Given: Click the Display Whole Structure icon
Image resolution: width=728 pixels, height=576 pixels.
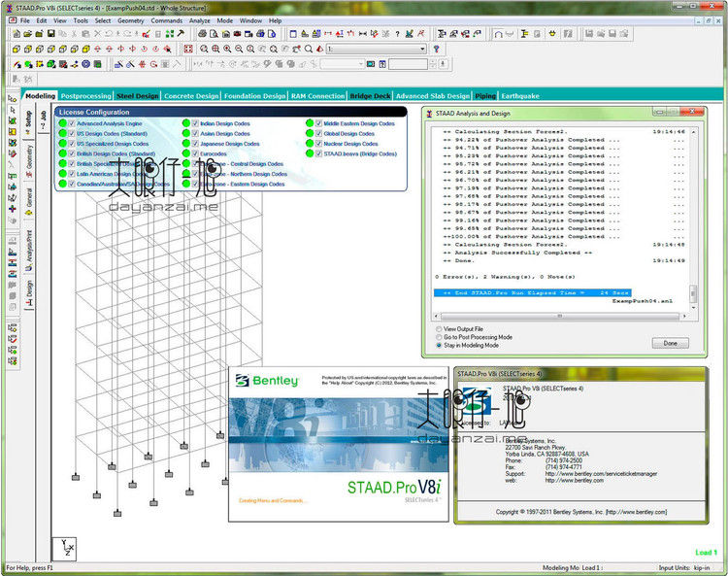Looking at the screenshot, I should click(x=188, y=49).
